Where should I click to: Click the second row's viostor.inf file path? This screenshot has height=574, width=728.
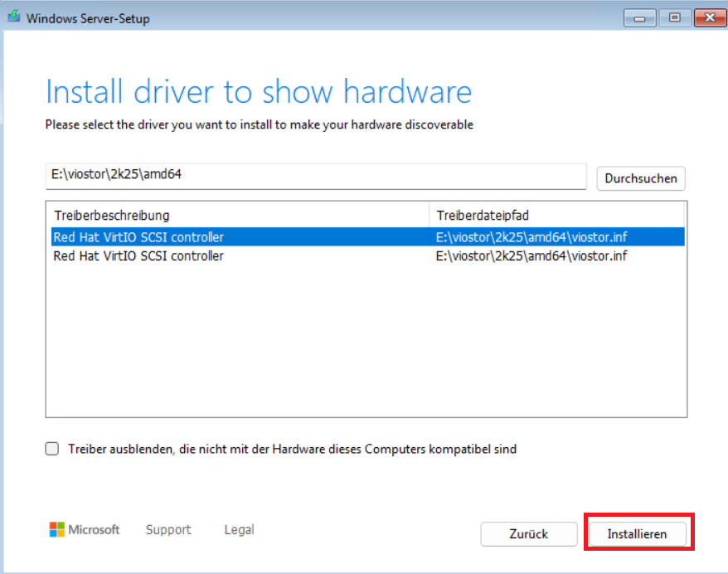click(x=531, y=255)
